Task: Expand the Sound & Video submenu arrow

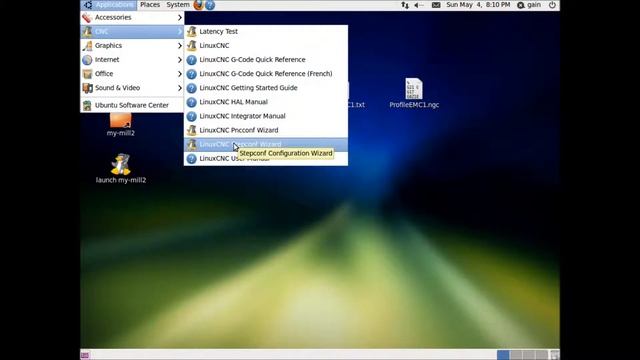Action: click(x=180, y=88)
